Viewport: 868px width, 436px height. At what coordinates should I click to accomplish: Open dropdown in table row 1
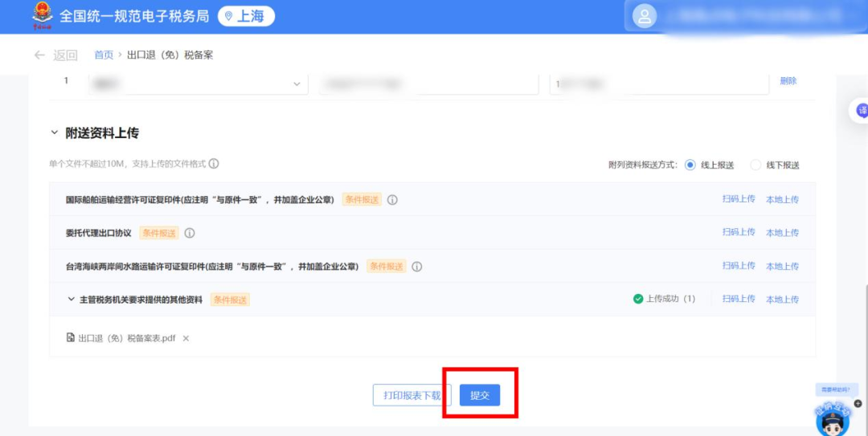[297, 84]
